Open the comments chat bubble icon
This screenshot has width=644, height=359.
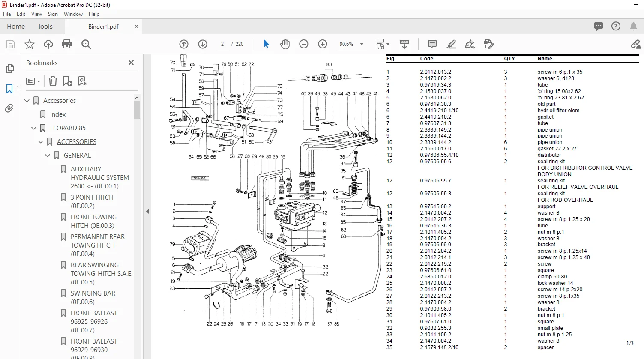click(x=599, y=26)
